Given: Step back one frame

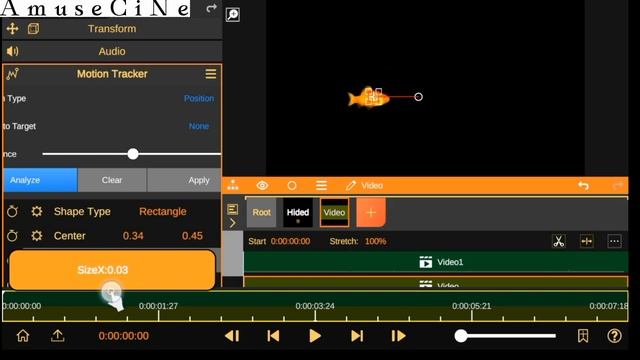Looking at the screenshot, I should [x=232, y=336].
